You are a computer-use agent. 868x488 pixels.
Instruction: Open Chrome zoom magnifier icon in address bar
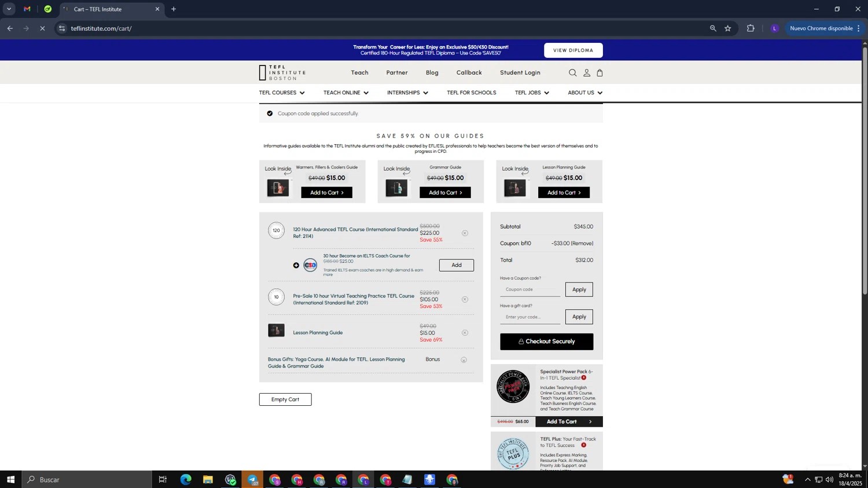click(x=713, y=28)
